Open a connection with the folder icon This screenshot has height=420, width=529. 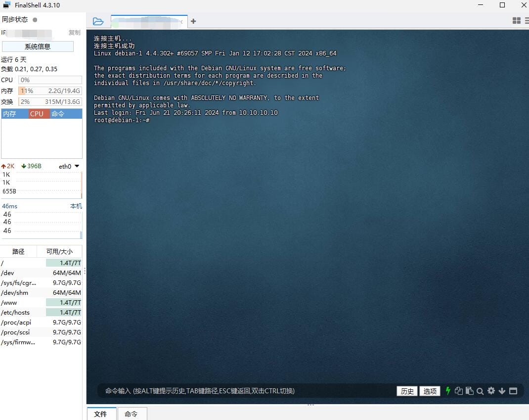coord(97,21)
